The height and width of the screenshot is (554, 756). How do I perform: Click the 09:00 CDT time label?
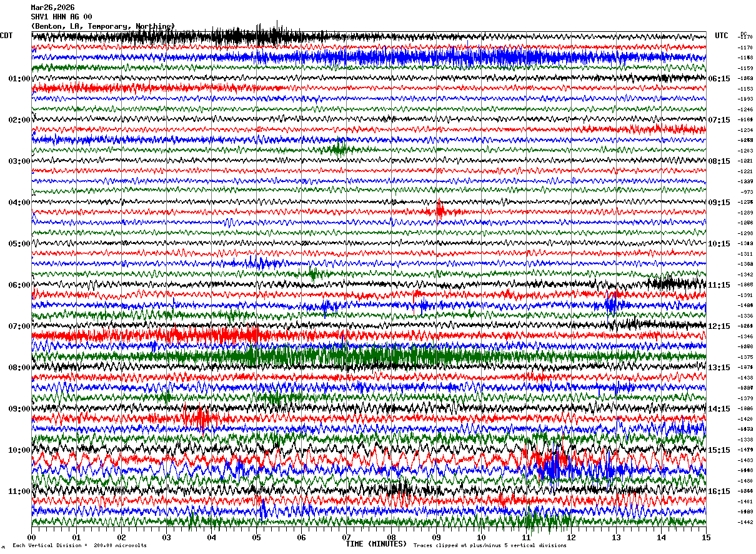(x=19, y=409)
